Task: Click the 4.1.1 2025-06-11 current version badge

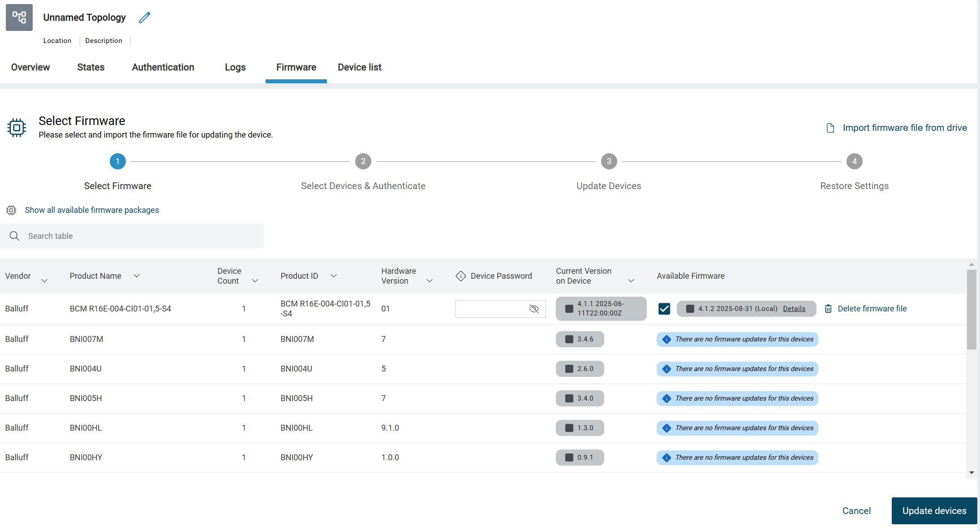Action: [x=601, y=309]
